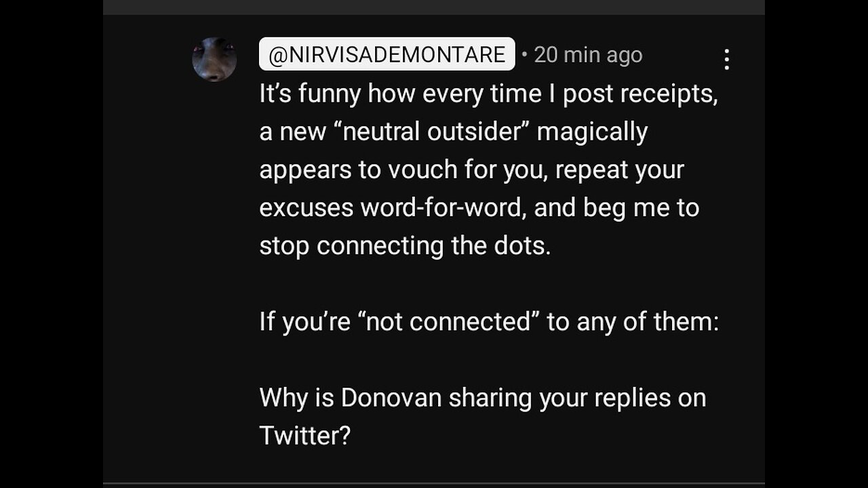
Task: Click the word "Twitter?" ending the comment
Action: pos(304,436)
